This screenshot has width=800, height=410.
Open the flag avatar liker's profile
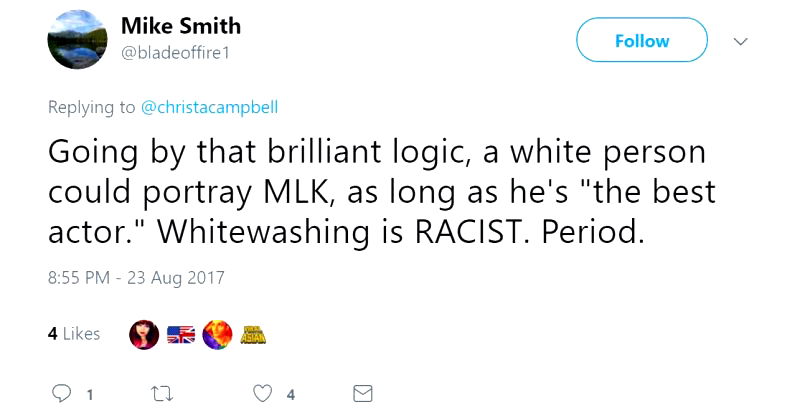[x=181, y=335]
